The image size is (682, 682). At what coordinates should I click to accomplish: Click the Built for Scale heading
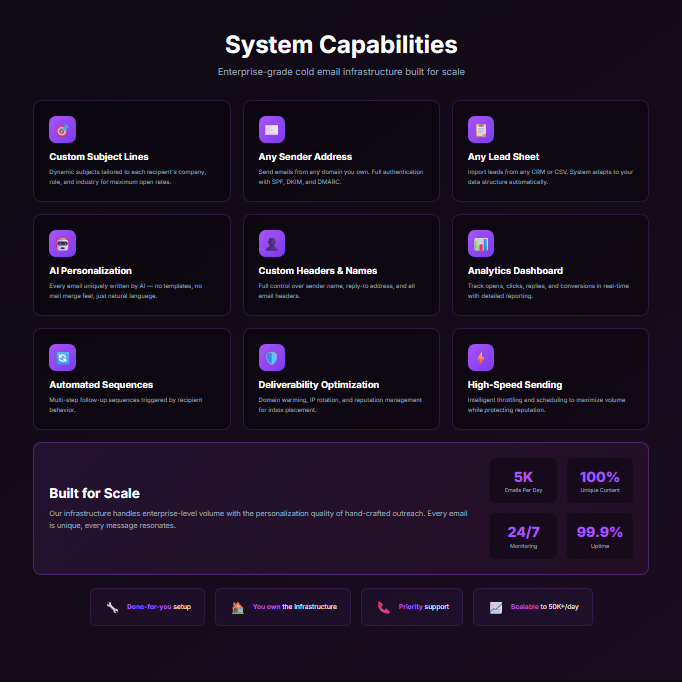[94, 493]
